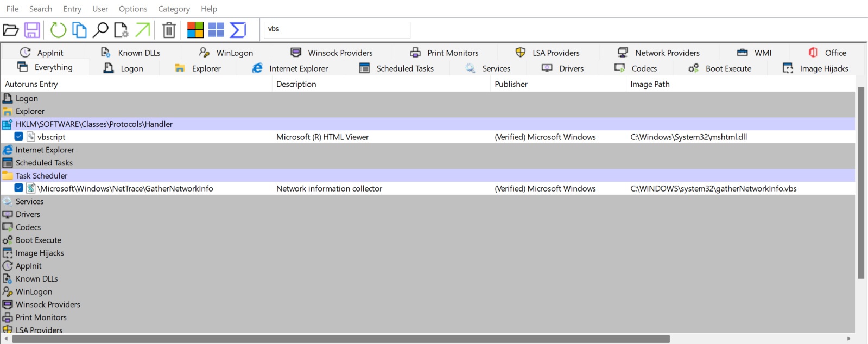Sort by Publisher column header
This screenshot has width=868, height=344.
[558, 84]
